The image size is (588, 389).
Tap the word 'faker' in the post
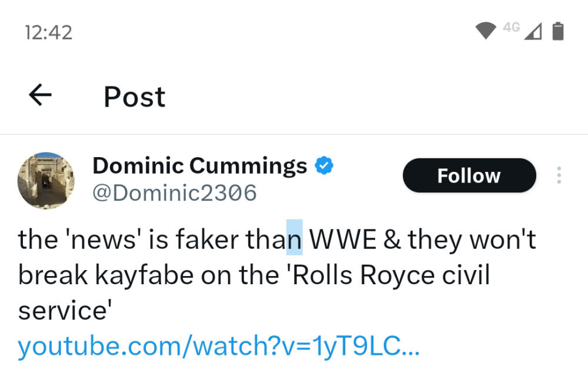click(x=207, y=239)
